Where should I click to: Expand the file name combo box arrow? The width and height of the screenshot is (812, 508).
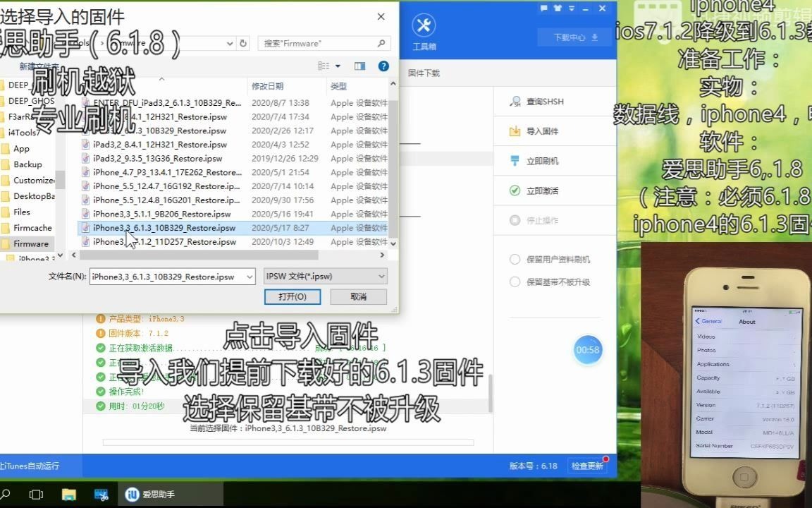pyautogui.click(x=250, y=277)
